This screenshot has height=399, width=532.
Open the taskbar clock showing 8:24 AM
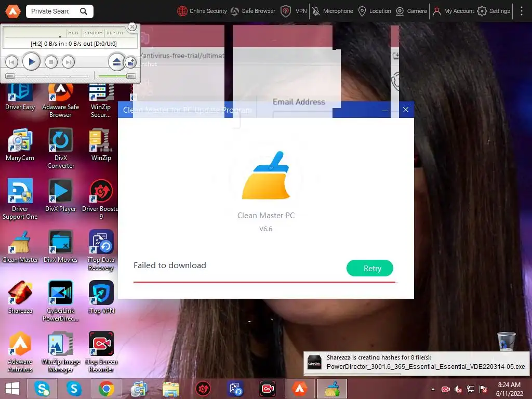click(x=509, y=389)
